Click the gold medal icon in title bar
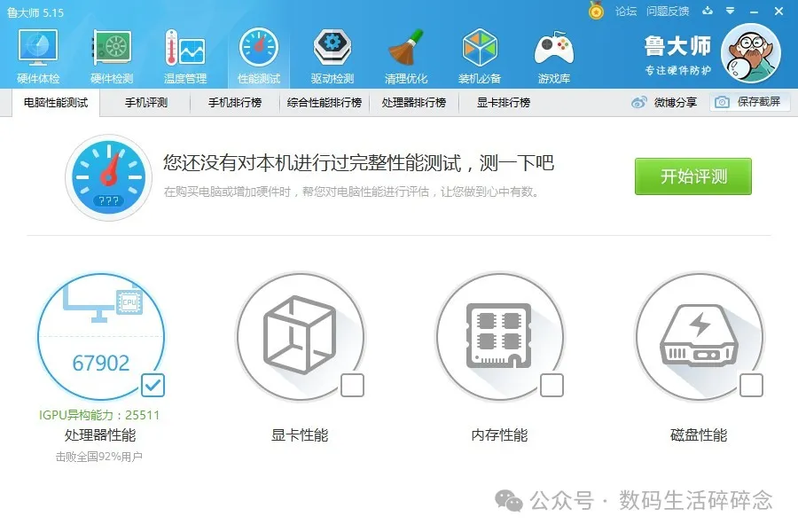Screen dimensions: 798x532 click(596, 10)
